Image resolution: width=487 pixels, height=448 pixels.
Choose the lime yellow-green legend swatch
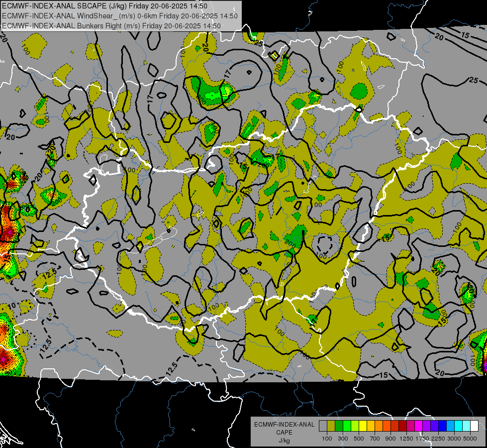coord(355,426)
